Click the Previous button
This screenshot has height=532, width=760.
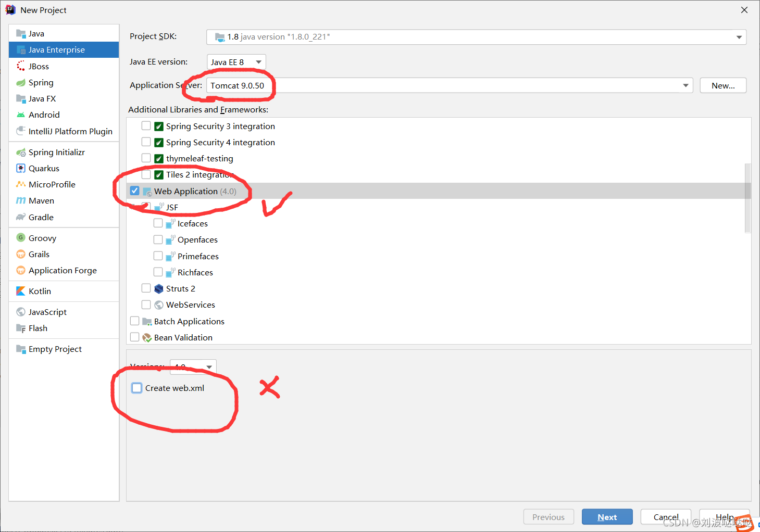click(x=549, y=517)
